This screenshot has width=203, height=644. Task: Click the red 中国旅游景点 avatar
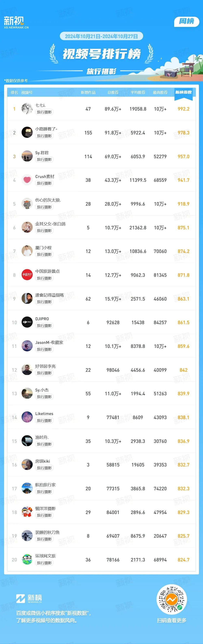pyautogui.click(x=27, y=275)
